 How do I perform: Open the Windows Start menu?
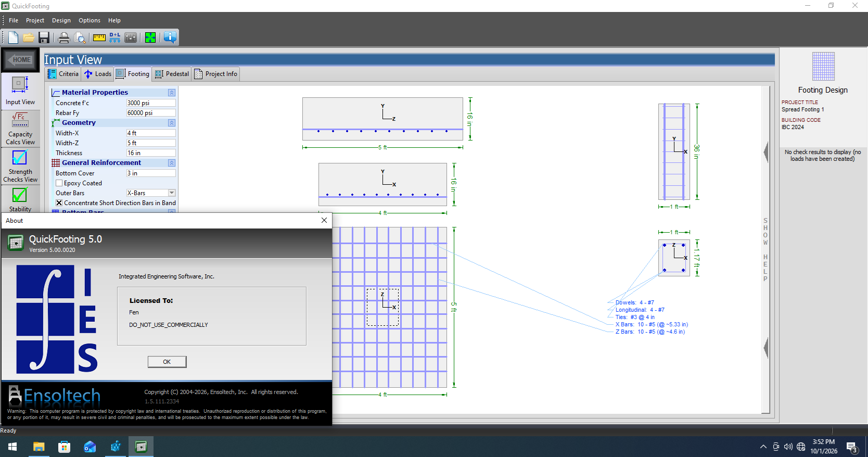(x=12, y=447)
